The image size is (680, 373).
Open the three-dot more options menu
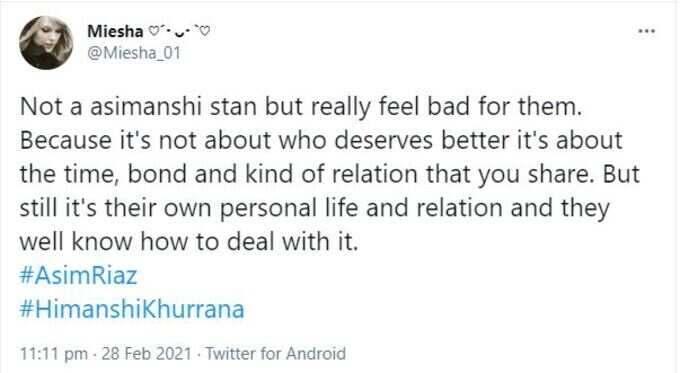pyautogui.click(x=646, y=31)
